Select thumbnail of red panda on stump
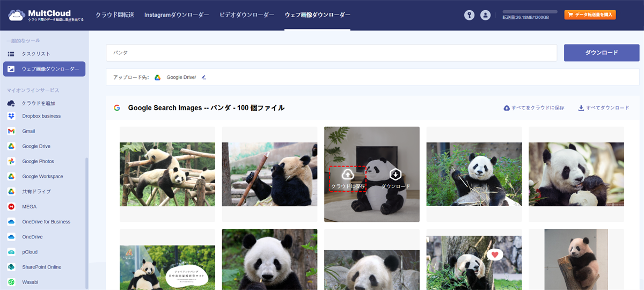644x290 pixels. pyautogui.click(x=576, y=259)
